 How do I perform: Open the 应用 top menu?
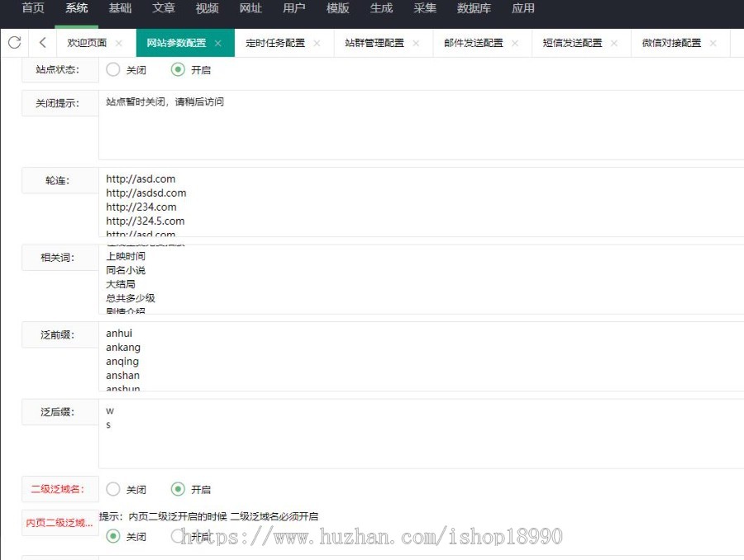click(x=523, y=8)
